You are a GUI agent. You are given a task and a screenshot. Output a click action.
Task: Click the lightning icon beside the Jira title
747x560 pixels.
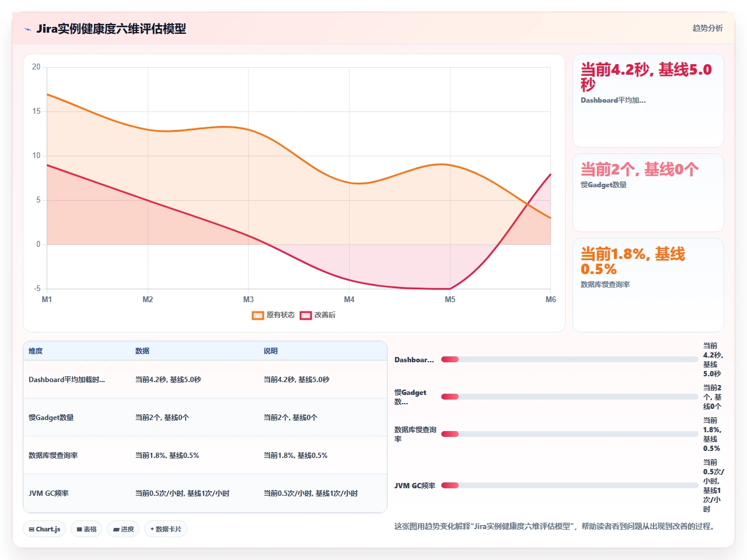27,29
